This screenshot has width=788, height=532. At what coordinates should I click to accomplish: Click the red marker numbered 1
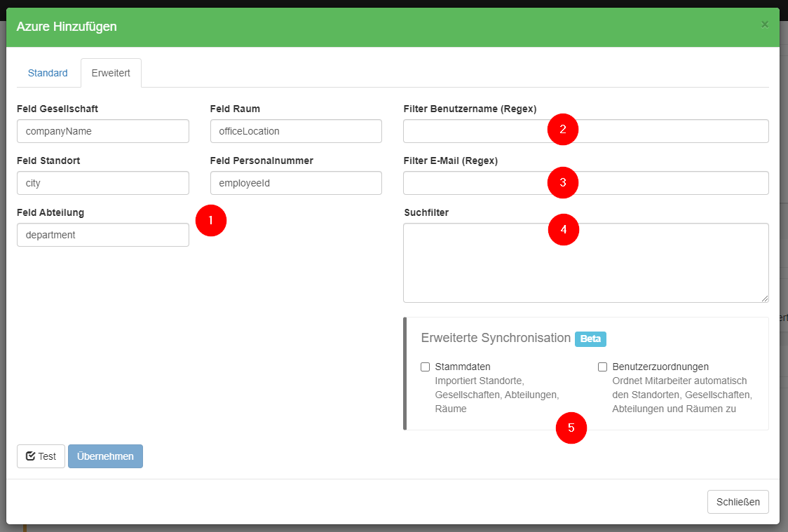click(211, 220)
